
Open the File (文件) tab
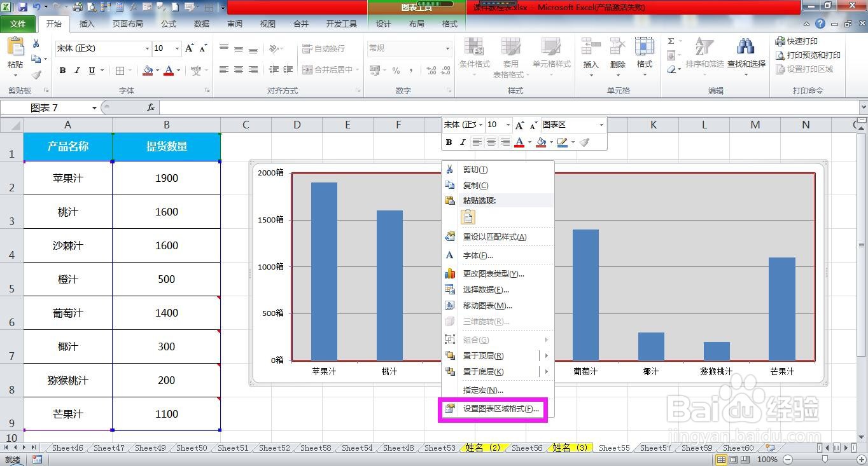click(18, 24)
